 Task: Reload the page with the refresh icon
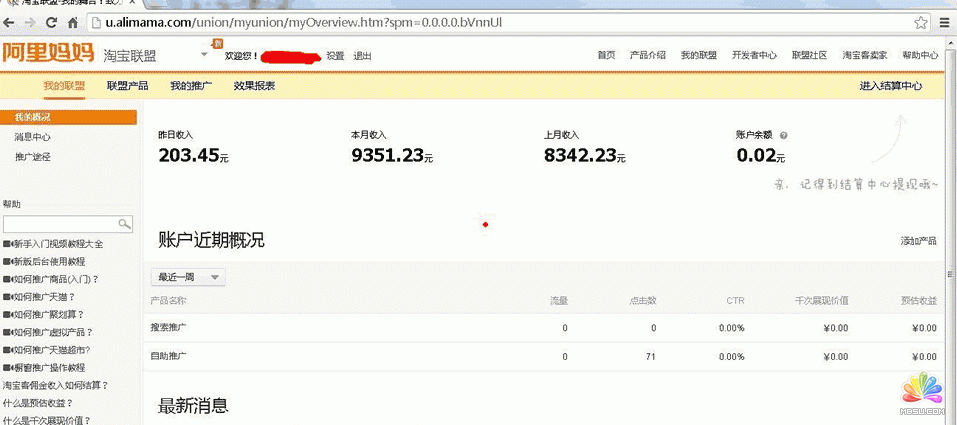[x=52, y=22]
